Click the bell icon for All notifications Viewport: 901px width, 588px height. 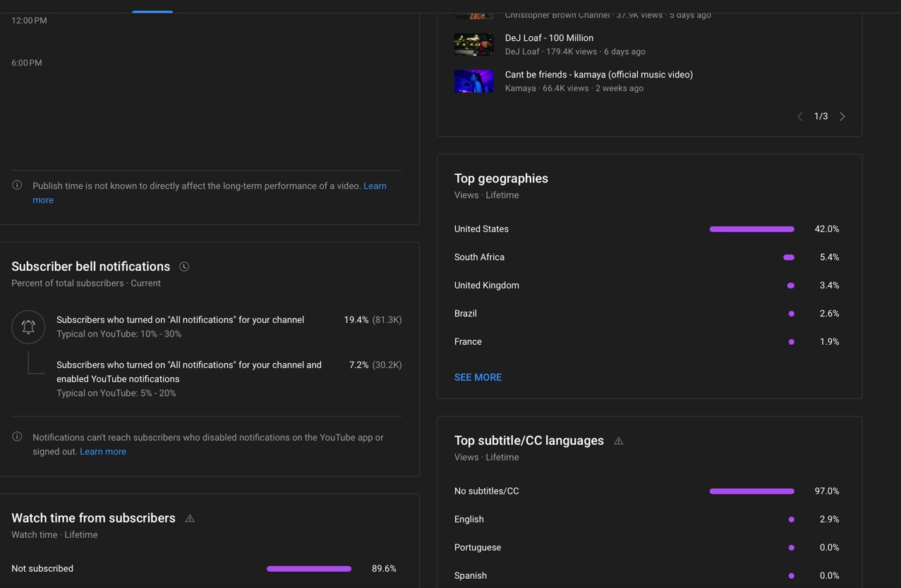[x=28, y=327]
